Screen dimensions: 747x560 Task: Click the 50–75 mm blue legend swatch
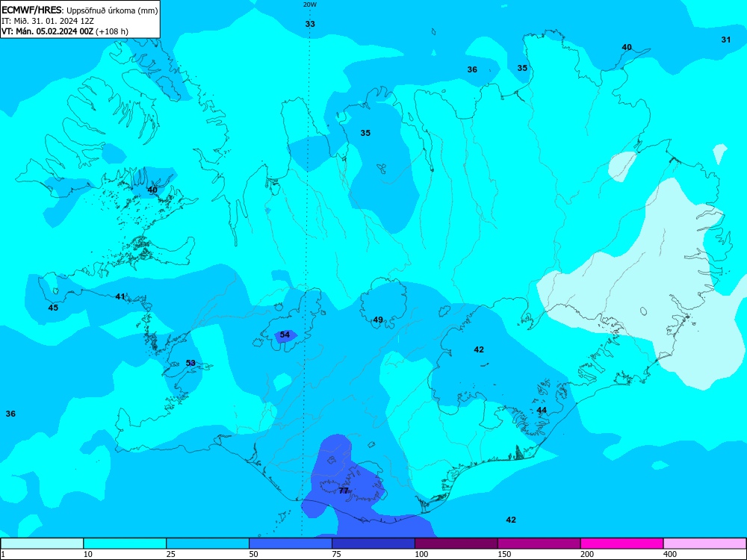(291, 544)
